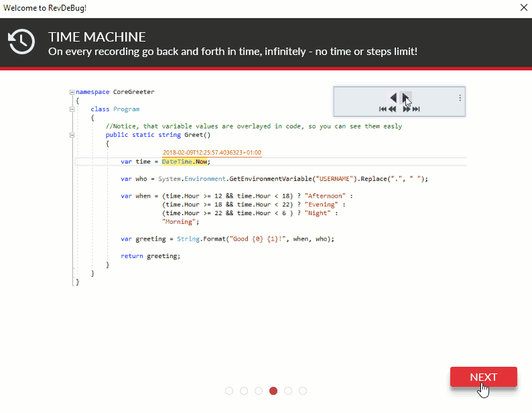This screenshot has height=413, width=532.
Task: Click the Program class name
Action: coord(126,109)
